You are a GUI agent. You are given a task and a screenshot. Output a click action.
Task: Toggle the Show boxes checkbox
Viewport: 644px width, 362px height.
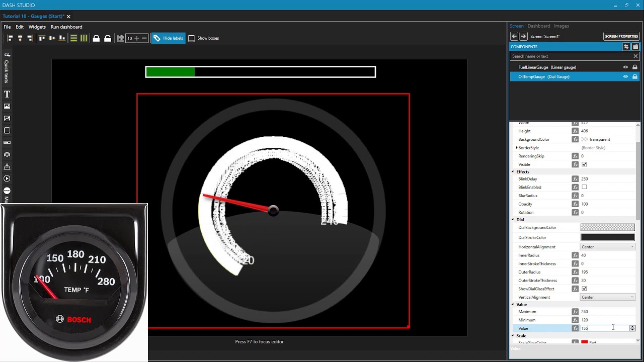[x=191, y=38]
